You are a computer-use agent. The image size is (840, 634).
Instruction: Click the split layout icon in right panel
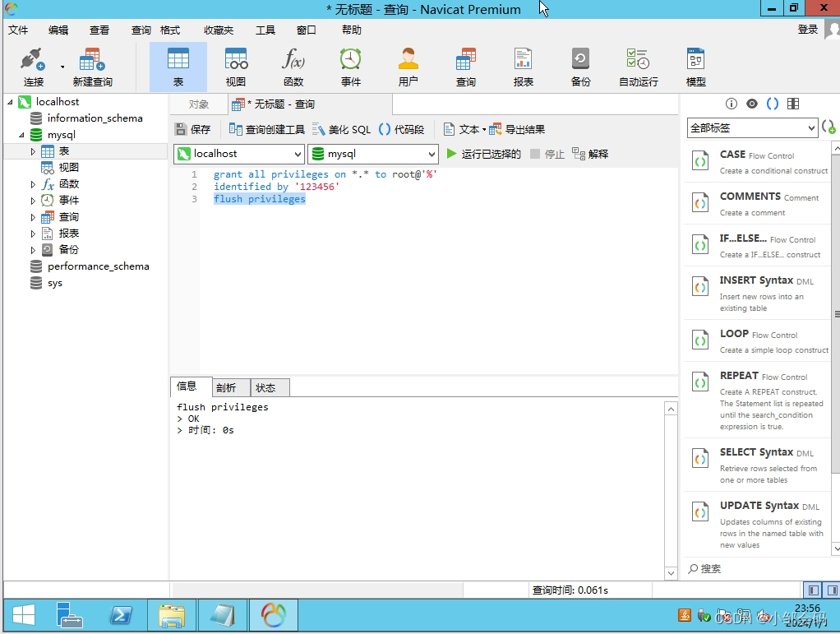tap(793, 104)
